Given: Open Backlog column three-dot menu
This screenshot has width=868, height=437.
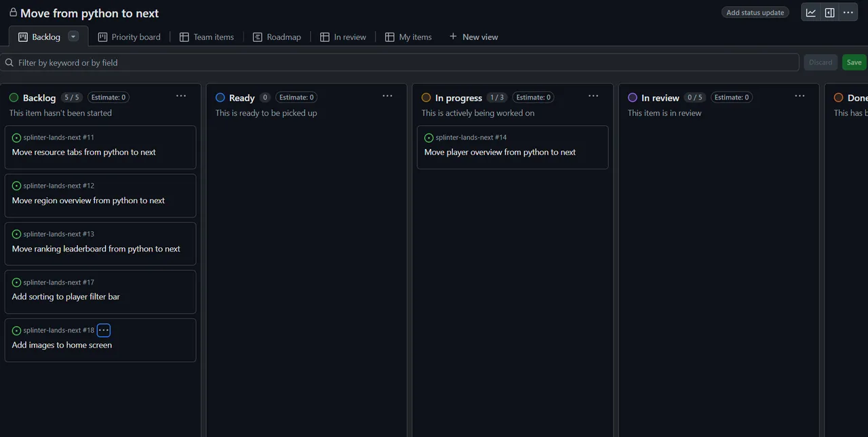Looking at the screenshot, I should [x=181, y=96].
